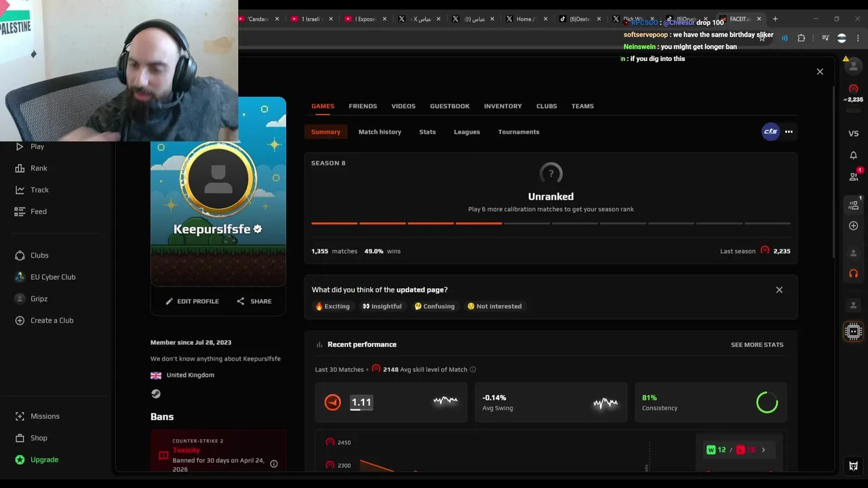Switch to the TEAMS tab

pyautogui.click(x=583, y=106)
